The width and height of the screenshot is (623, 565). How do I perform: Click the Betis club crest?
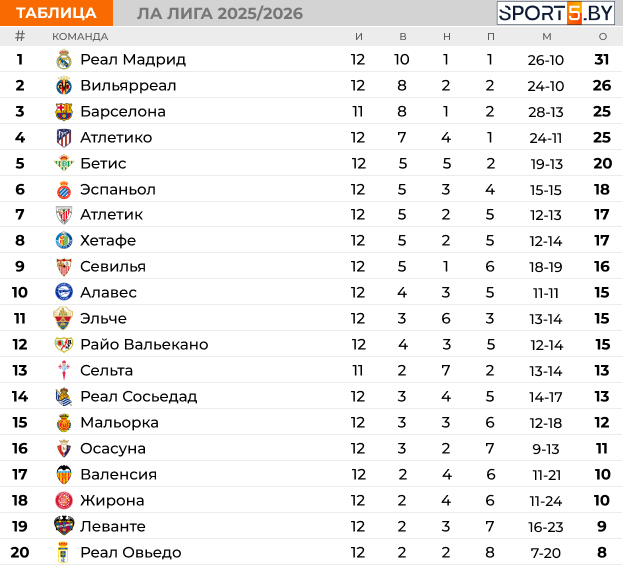tap(64, 164)
